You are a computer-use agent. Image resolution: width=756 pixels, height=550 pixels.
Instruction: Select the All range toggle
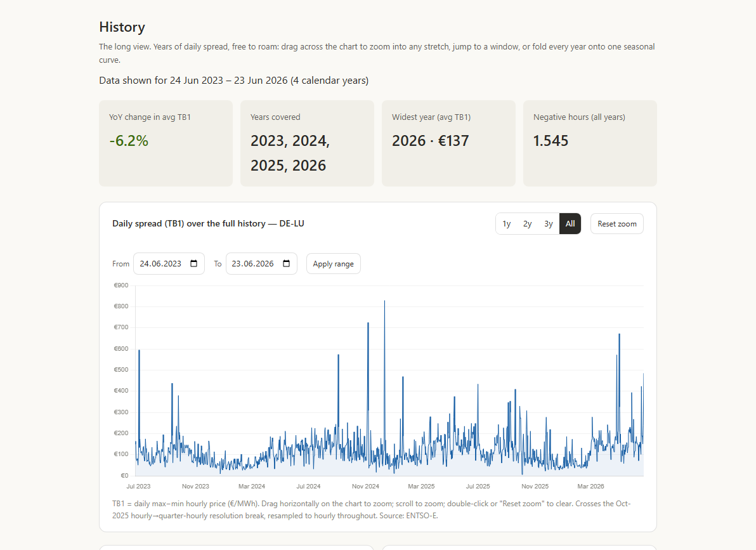tap(570, 224)
